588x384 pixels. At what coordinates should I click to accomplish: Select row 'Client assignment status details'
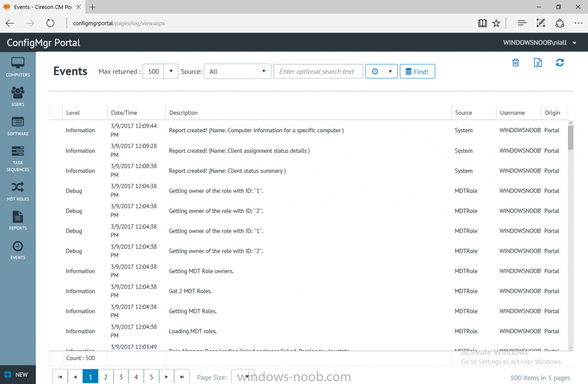pos(308,151)
